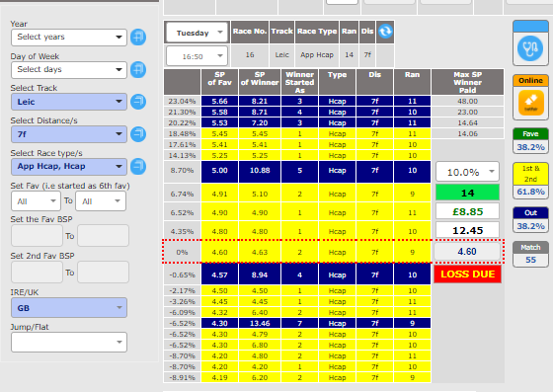Screen dimensions: 553x392
Task: Click the 5.66 SP of Fav cell
Action: click(219, 101)
